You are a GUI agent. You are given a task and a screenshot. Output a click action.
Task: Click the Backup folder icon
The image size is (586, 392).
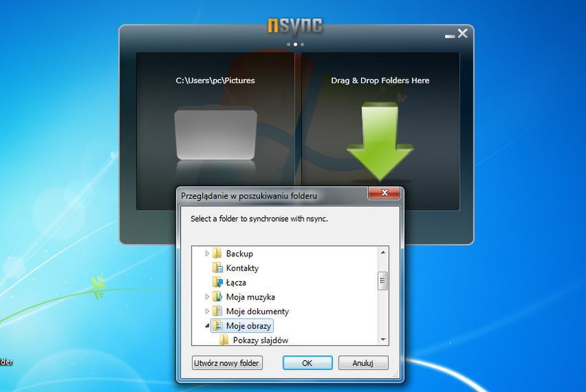click(217, 253)
